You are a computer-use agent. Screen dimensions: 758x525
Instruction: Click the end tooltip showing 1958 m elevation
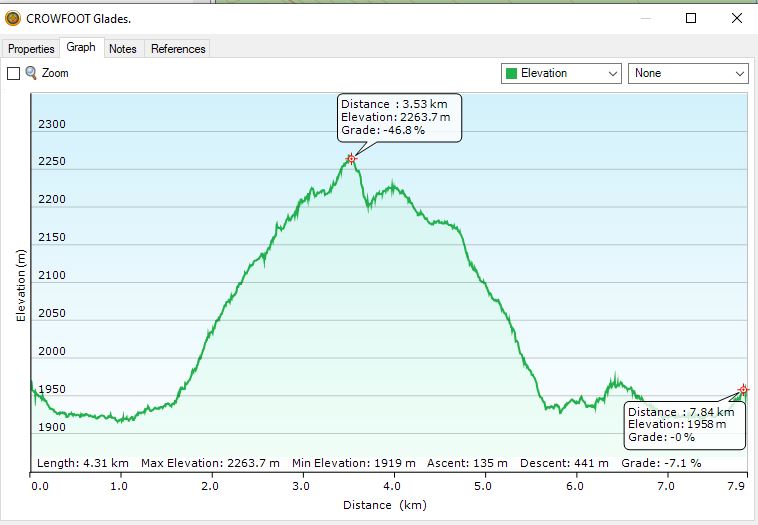(x=685, y=424)
